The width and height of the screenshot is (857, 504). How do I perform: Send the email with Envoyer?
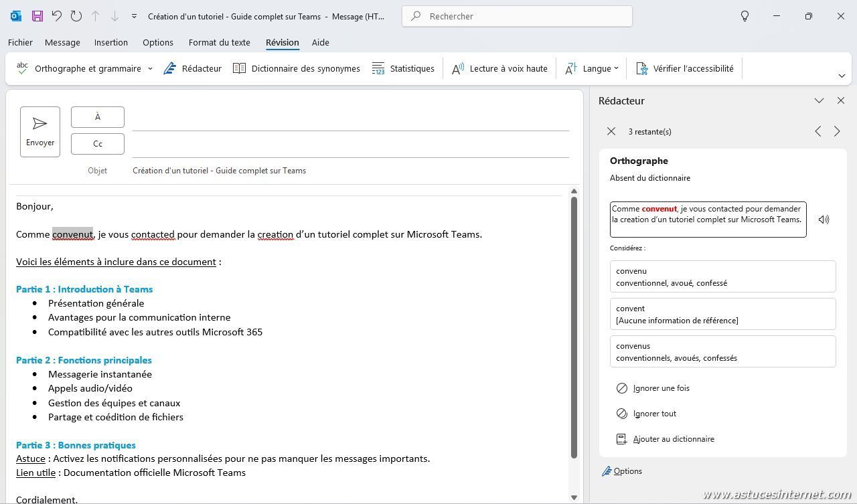click(x=40, y=132)
